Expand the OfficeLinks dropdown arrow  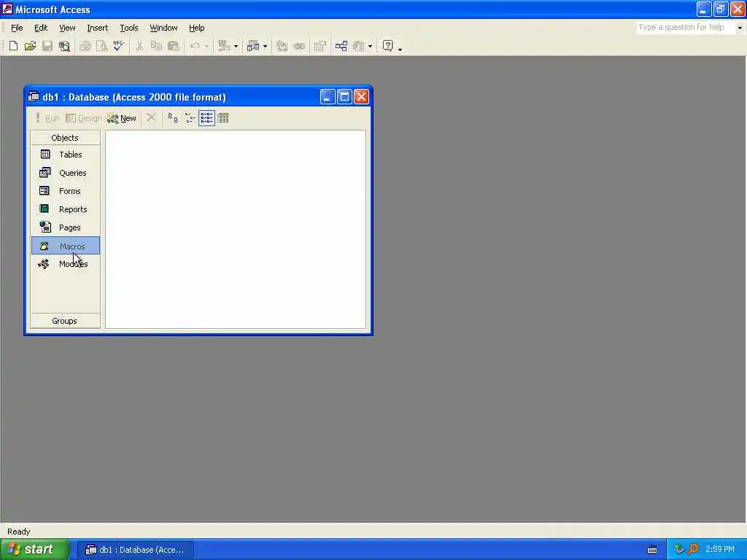(236, 46)
